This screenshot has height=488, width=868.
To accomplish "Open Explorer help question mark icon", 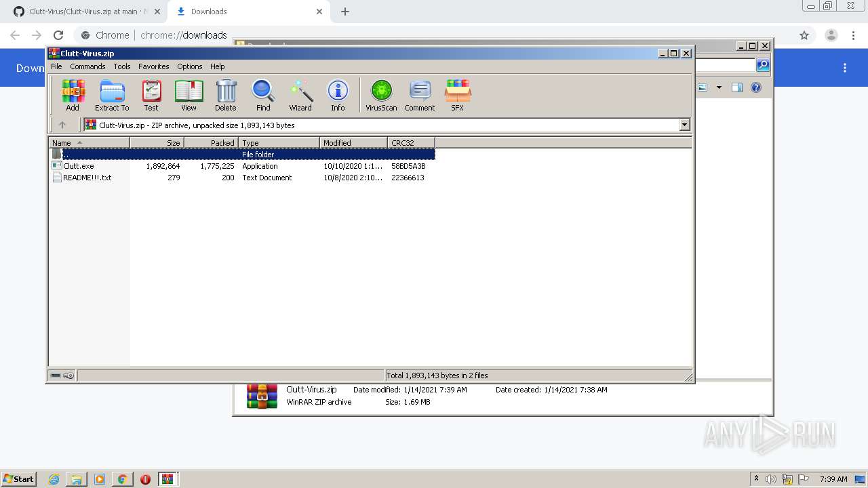I will 756,87.
